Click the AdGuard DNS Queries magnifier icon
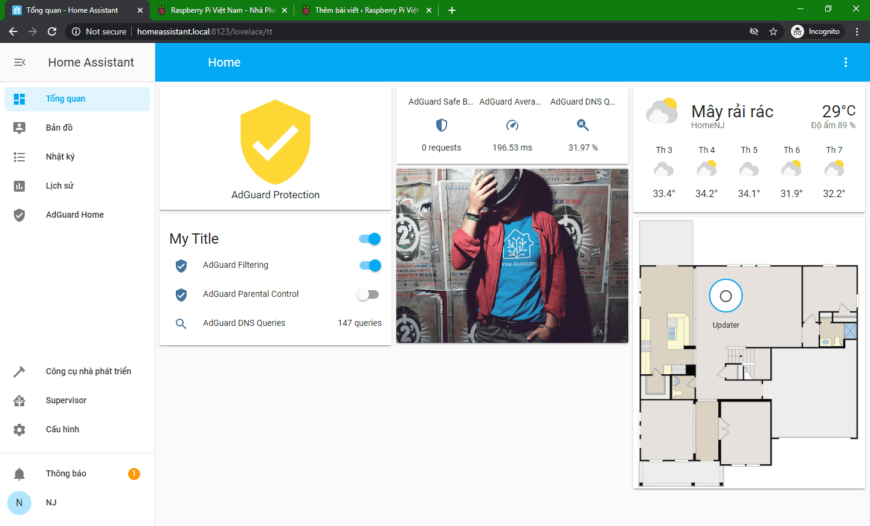Image resolution: width=870 pixels, height=526 pixels. pos(583,125)
